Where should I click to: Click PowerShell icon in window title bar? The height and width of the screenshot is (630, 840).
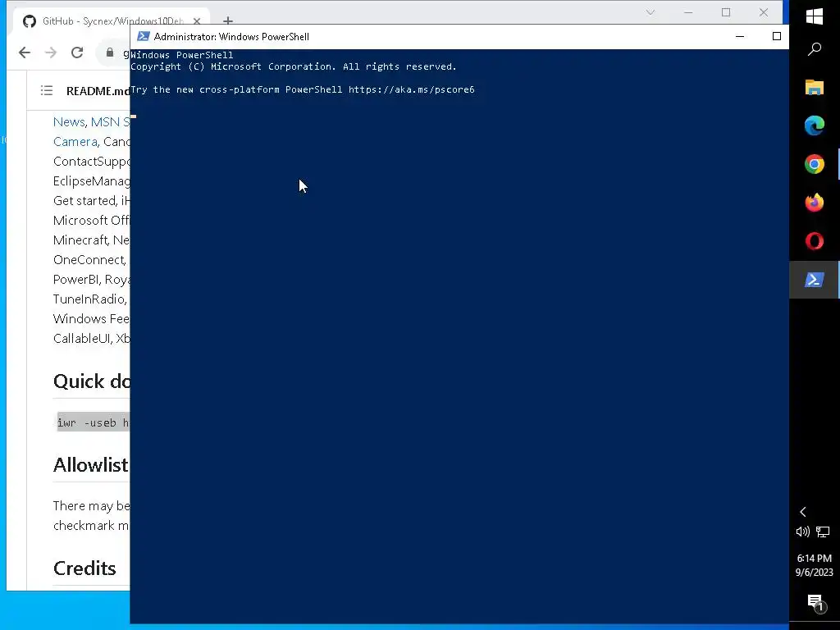coord(143,36)
